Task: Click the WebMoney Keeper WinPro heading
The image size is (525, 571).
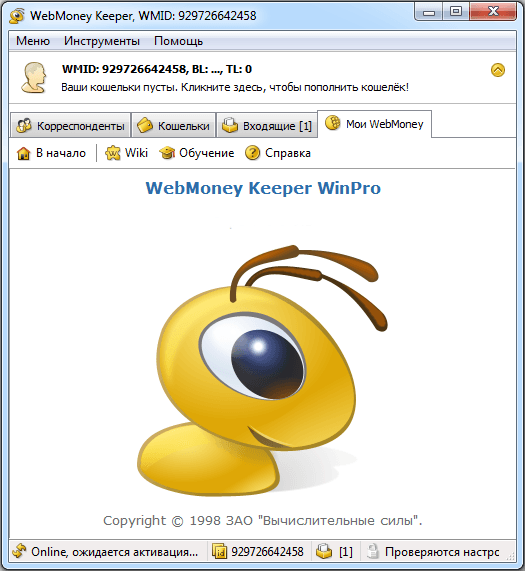Action: pos(263,188)
